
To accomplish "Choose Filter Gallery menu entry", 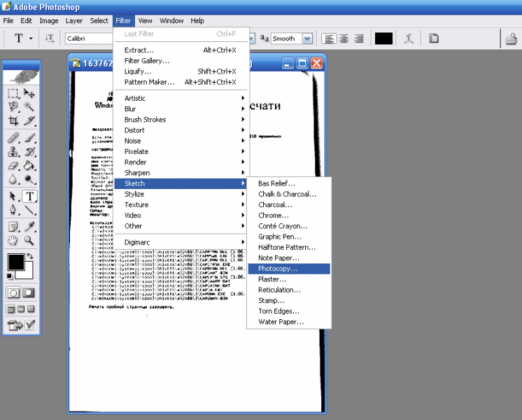I will click(181, 61).
